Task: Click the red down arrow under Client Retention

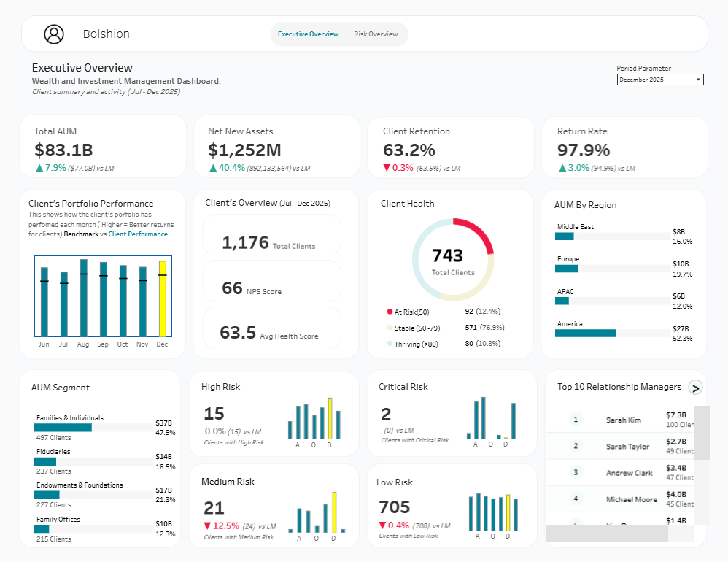Action: [387, 168]
